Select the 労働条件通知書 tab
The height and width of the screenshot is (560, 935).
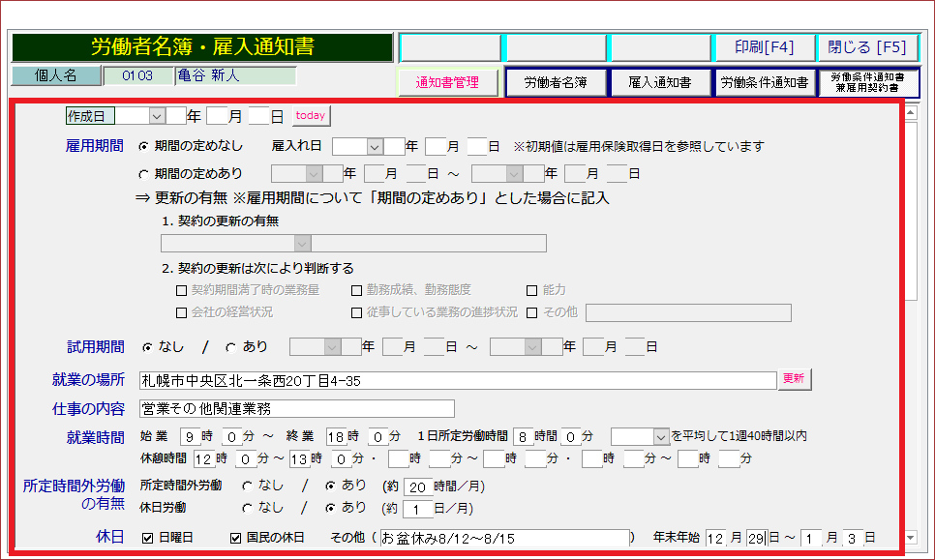point(764,83)
